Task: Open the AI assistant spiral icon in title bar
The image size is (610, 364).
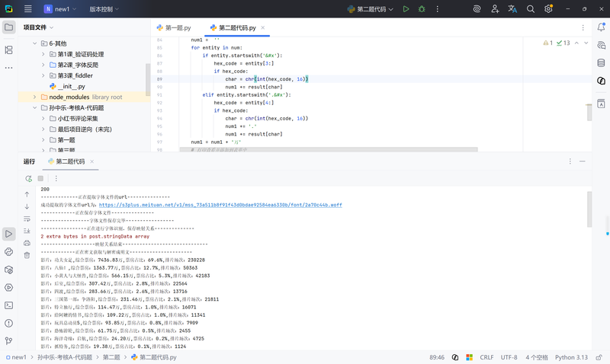Action: (477, 9)
